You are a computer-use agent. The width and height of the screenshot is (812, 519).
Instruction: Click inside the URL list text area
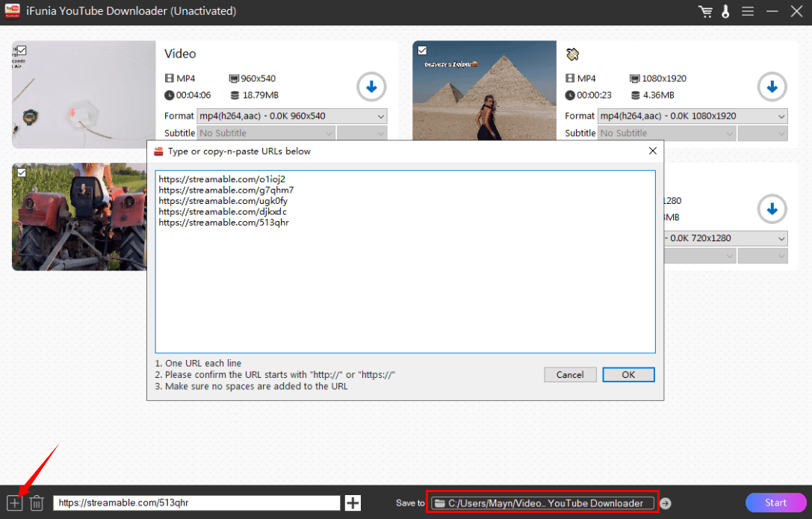click(x=405, y=284)
